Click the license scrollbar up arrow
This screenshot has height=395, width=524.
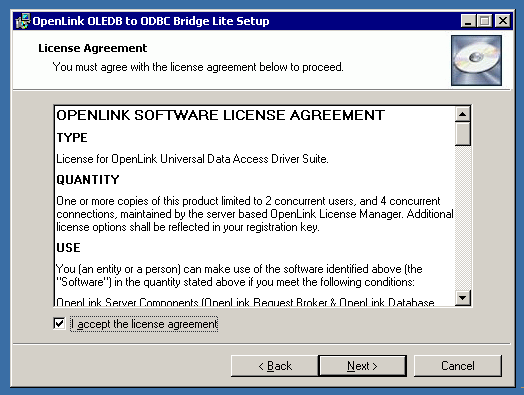point(463,115)
